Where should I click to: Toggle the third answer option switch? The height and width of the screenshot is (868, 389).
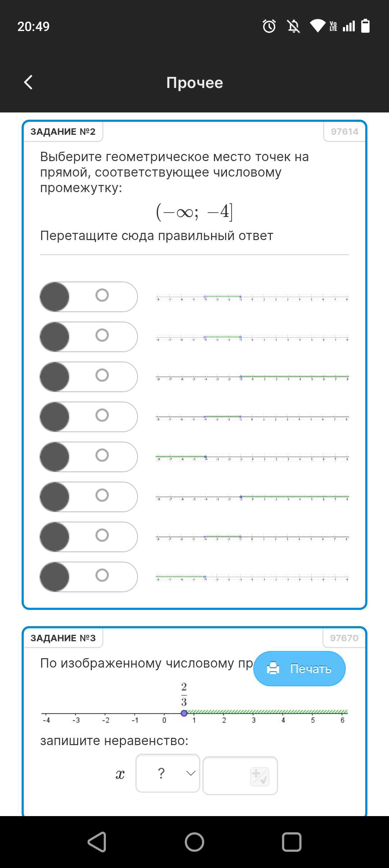[x=89, y=377]
